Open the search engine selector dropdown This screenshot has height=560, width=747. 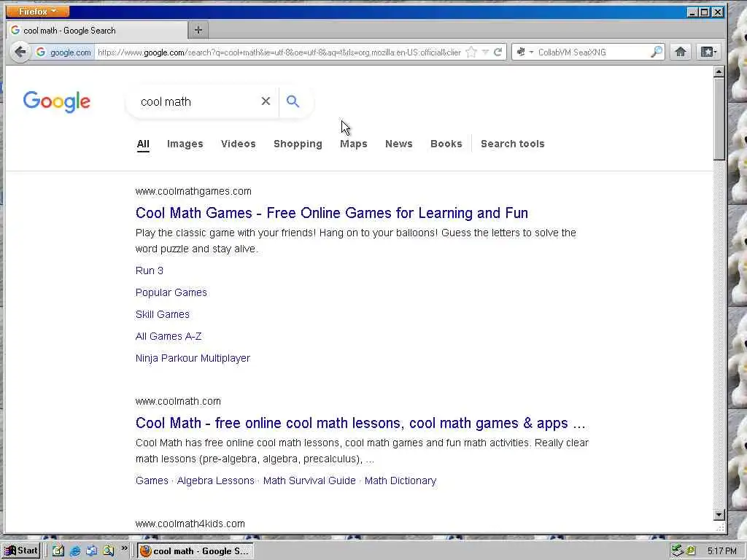pos(525,52)
